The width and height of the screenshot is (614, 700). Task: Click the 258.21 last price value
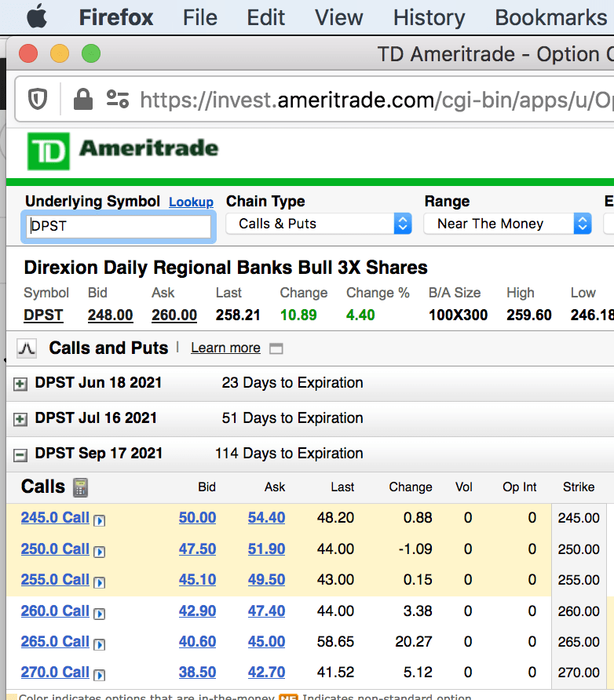[x=238, y=315]
